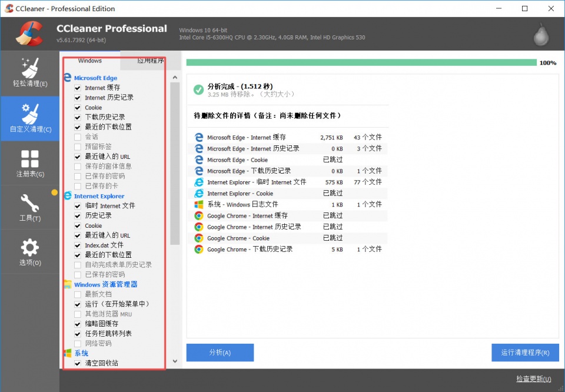Click Edge icon beside Microsoft Edge - Cookie result
This screenshot has height=392, width=565.
pos(198,160)
